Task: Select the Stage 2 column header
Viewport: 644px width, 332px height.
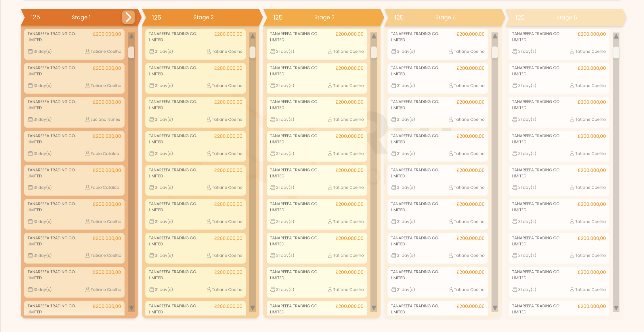Action: 203,17
